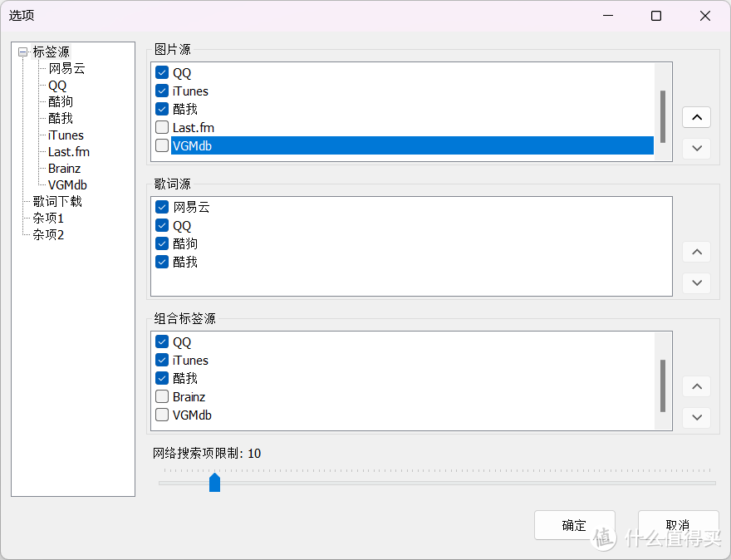Click the up arrow beside the 歌词源 list
The image size is (731, 560).
[x=696, y=251]
